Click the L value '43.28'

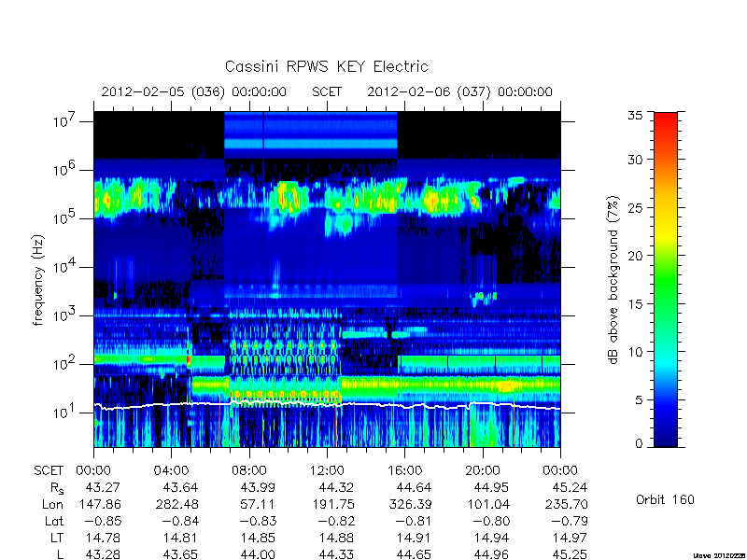pyautogui.click(x=103, y=554)
